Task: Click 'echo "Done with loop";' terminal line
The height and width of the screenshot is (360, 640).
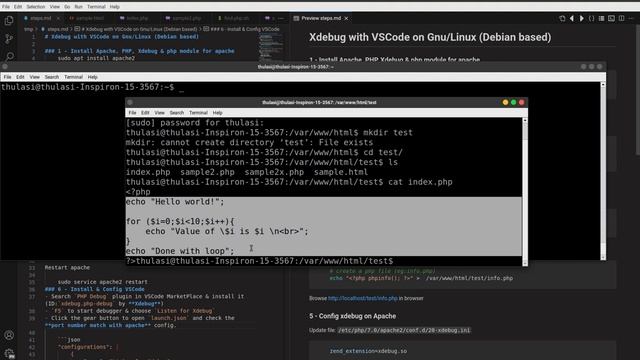Action: pos(180,251)
